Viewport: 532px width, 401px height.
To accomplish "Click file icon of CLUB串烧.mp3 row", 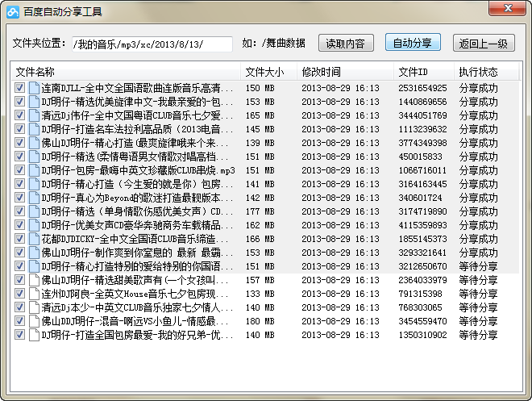I will click(34, 170).
